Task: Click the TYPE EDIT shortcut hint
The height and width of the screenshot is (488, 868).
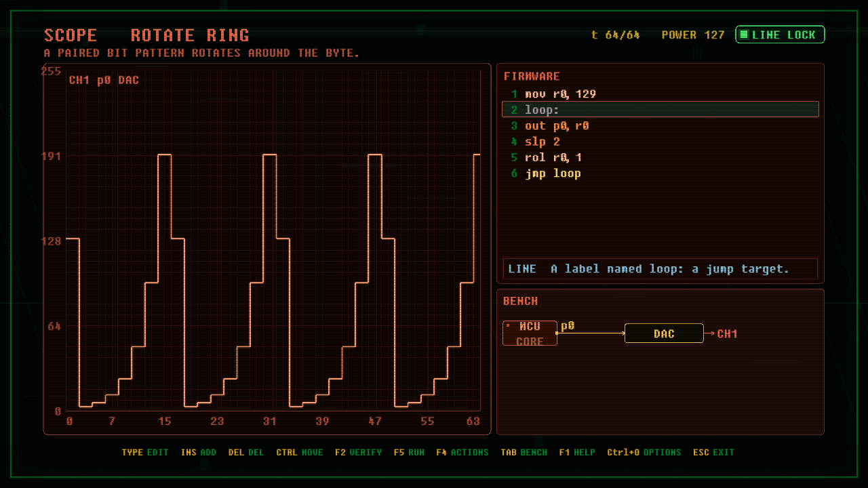Action: tap(145, 452)
